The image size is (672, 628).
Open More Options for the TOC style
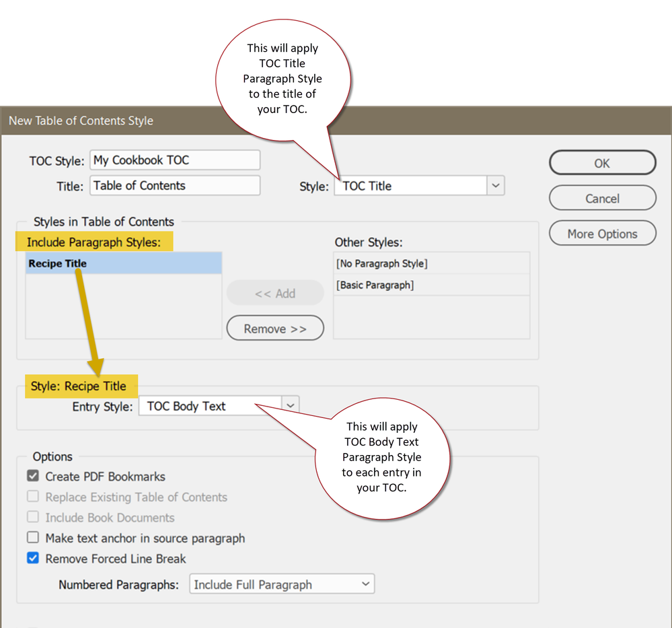pyautogui.click(x=601, y=233)
